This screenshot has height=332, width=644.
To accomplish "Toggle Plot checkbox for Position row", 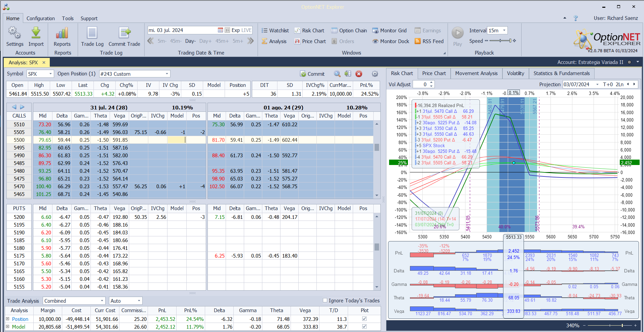I will tap(364, 319).
